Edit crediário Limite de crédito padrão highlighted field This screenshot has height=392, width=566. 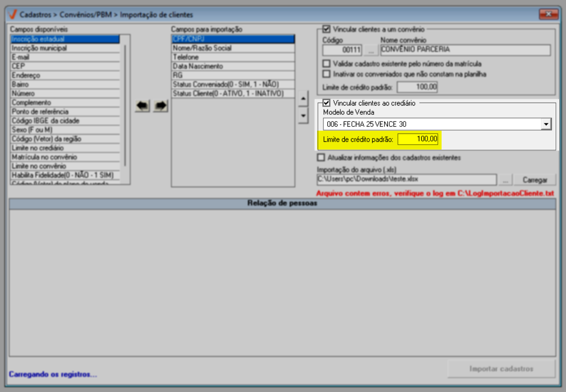point(418,139)
